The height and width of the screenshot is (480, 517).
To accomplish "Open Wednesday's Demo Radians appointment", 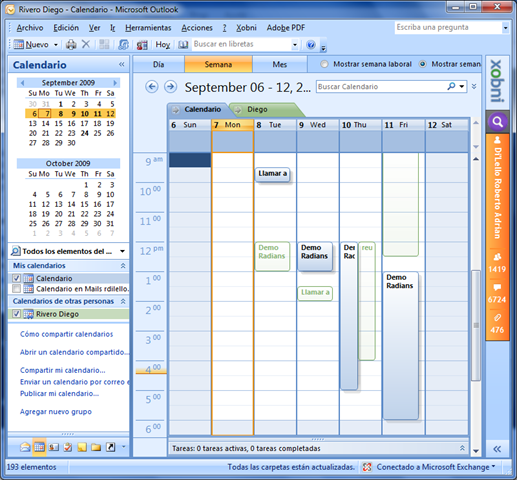I will click(x=315, y=256).
